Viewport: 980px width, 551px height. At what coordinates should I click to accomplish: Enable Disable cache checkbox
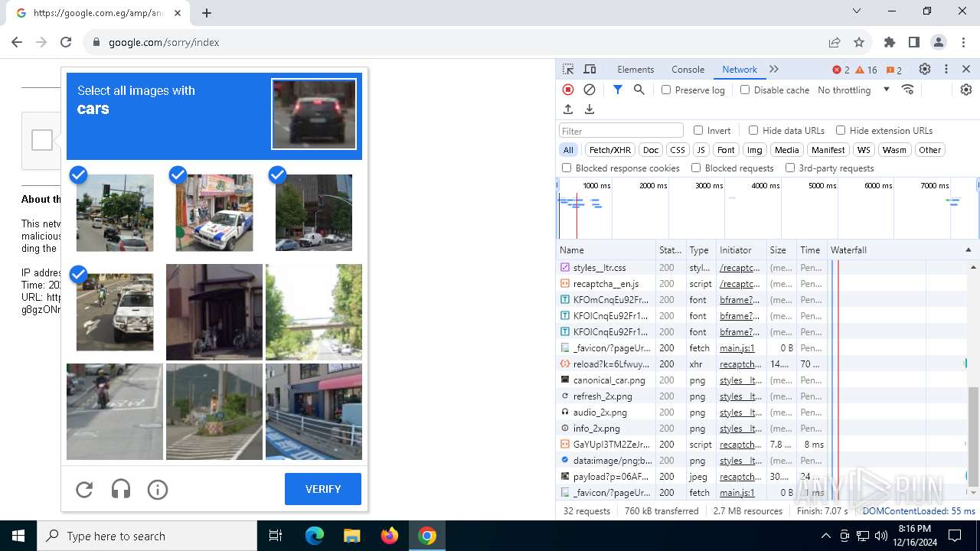[745, 90]
